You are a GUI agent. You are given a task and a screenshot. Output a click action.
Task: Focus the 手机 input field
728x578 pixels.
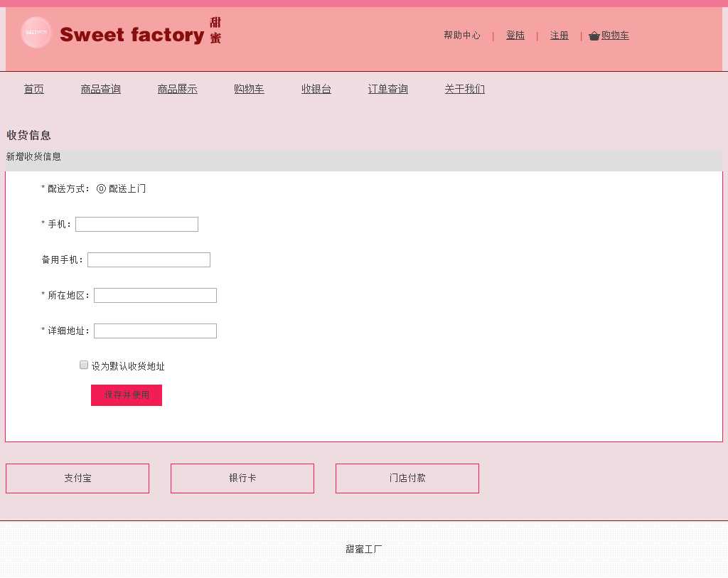(x=136, y=225)
